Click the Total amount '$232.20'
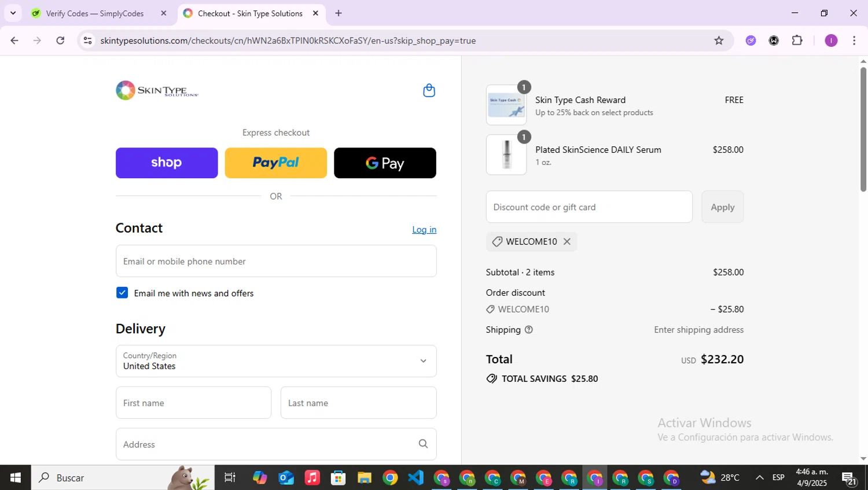868x490 pixels. (x=722, y=359)
